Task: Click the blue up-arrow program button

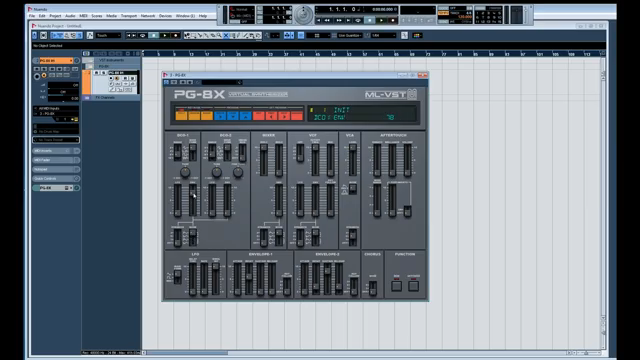Action: [245, 116]
